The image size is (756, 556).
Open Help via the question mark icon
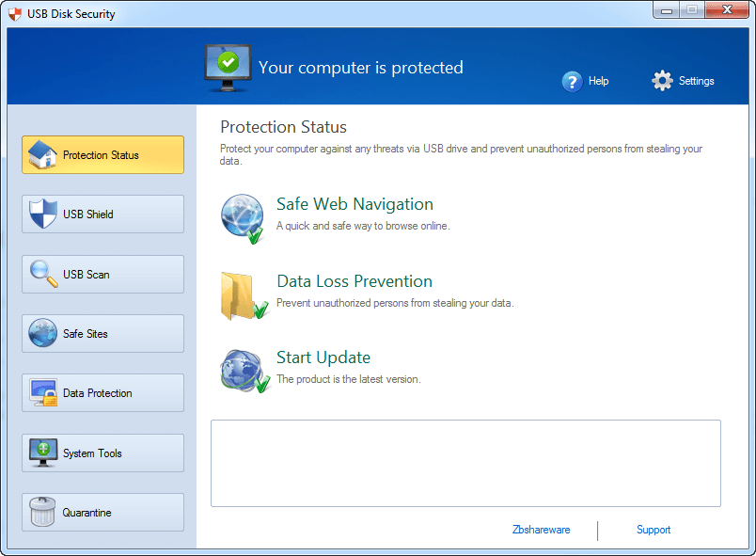573,81
